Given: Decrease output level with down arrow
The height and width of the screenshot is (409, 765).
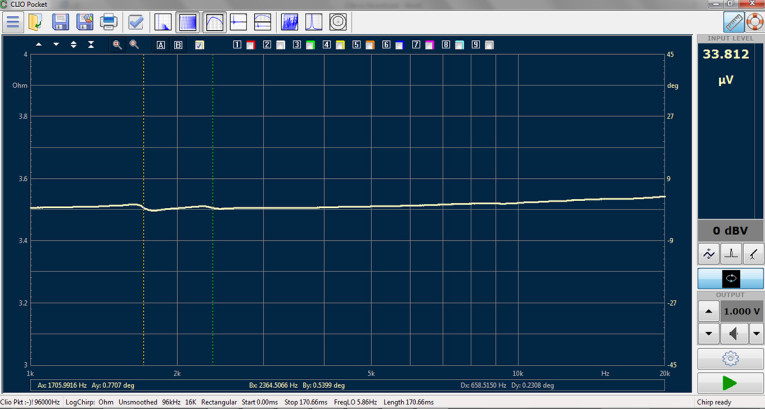Looking at the screenshot, I should tap(708, 334).
